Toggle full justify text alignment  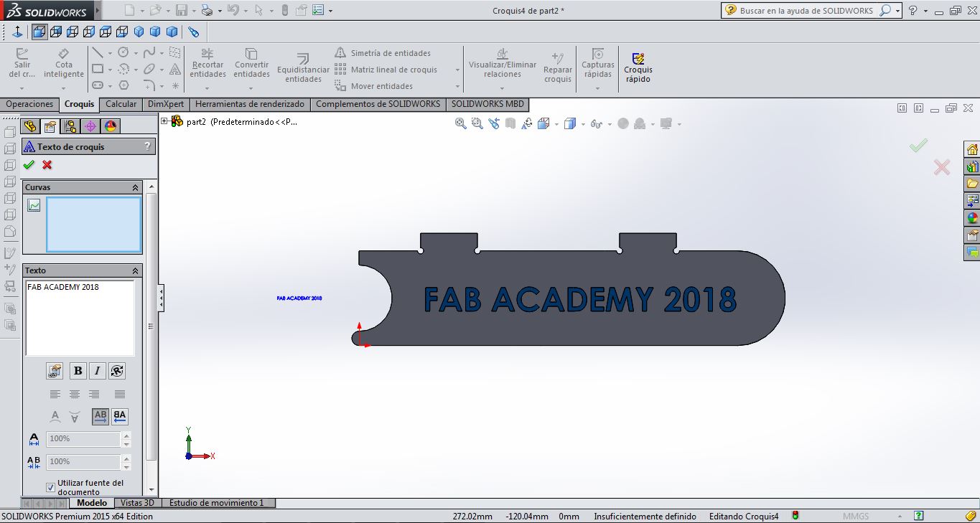120,394
